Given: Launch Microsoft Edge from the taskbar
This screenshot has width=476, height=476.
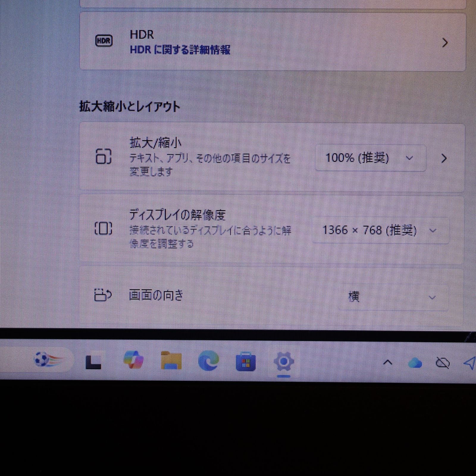Looking at the screenshot, I should click(209, 361).
